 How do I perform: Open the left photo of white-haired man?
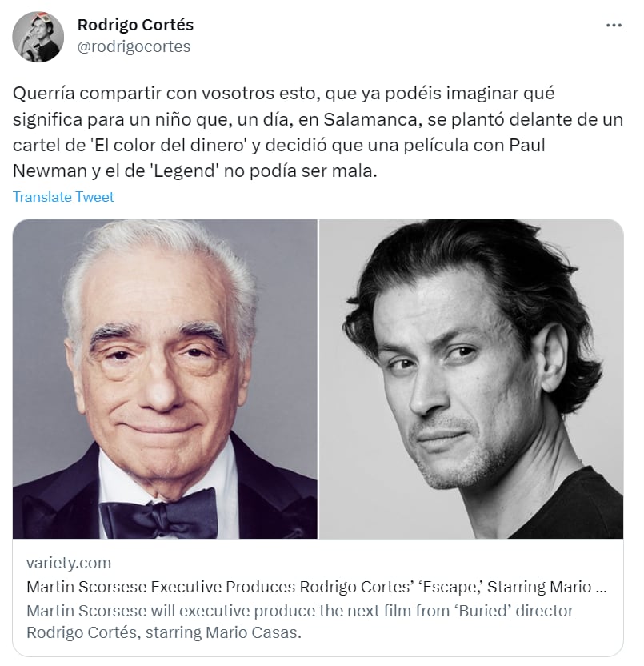[165, 379]
